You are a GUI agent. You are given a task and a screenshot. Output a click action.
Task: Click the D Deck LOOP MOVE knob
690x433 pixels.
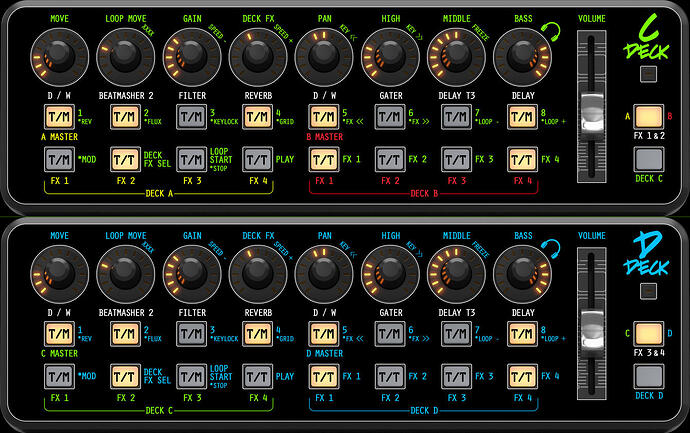125,274
